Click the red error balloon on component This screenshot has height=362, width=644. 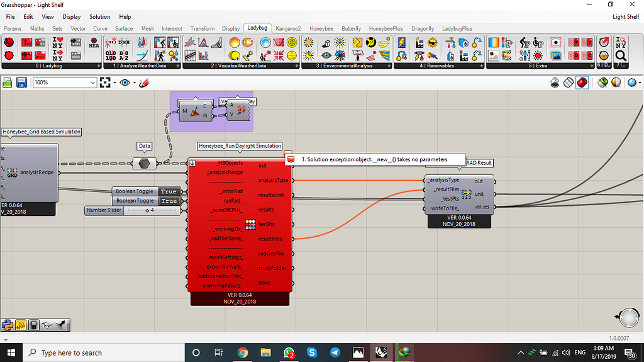[291, 159]
